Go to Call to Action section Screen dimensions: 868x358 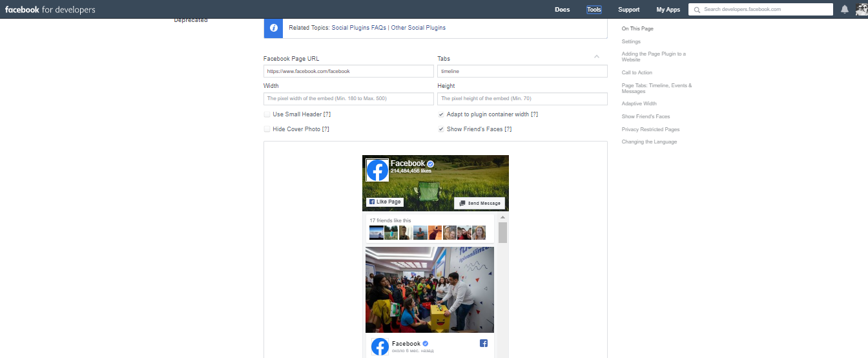point(637,72)
